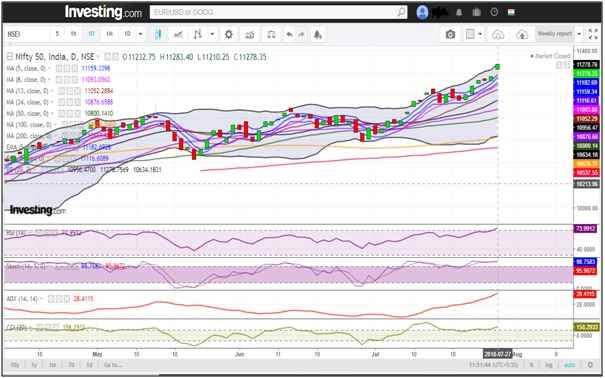Expand the time interval dropdown arrow
Viewport: 605px width, 378px height.
(x=140, y=34)
